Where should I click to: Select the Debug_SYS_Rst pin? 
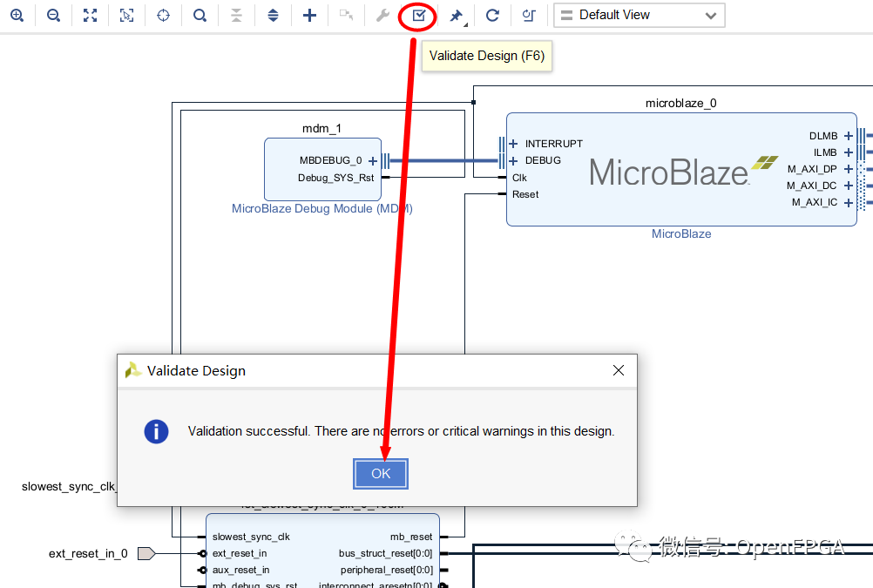335,178
